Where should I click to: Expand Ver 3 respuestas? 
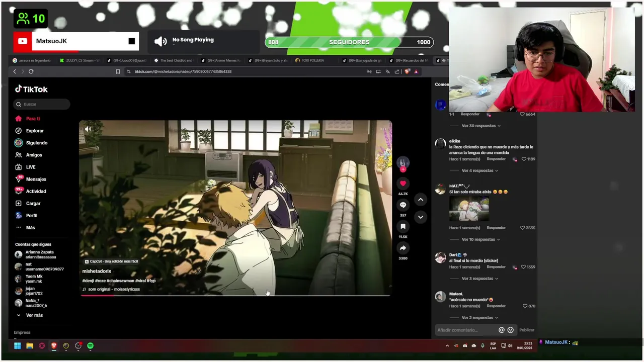coord(479,279)
